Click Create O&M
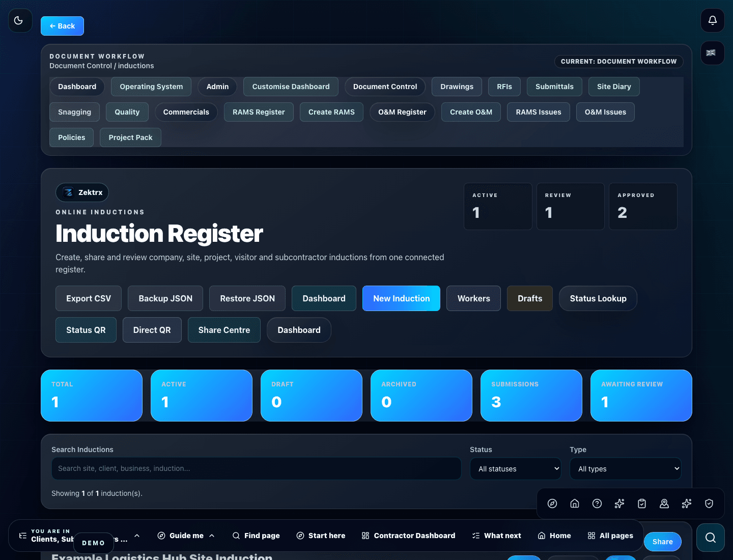 pos(471,112)
